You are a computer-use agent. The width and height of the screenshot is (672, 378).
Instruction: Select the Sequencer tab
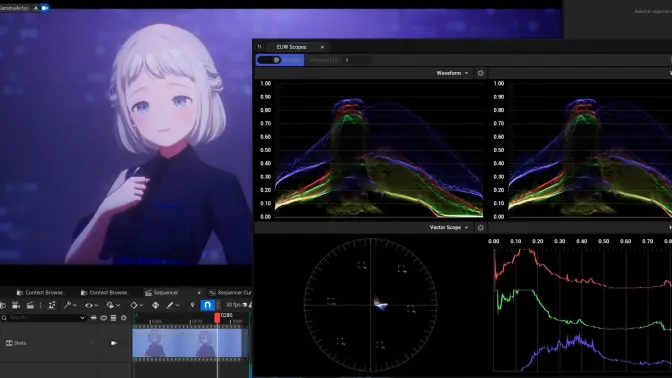[x=166, y=293]
